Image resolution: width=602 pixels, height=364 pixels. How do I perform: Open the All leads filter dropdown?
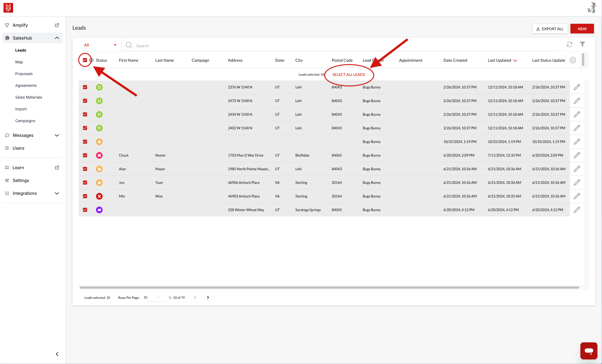pos(100,45)
